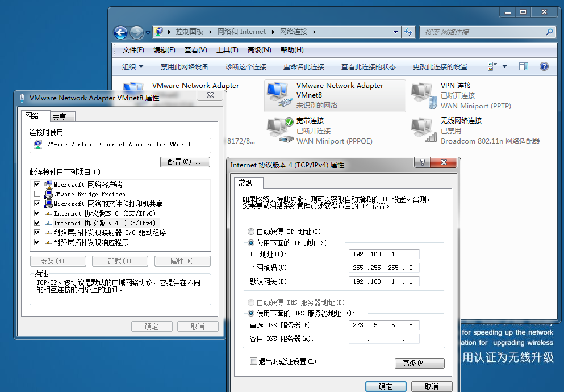Select the VPN 连接 connection icon
Screen dimensions: 564x392
(424, 95)
